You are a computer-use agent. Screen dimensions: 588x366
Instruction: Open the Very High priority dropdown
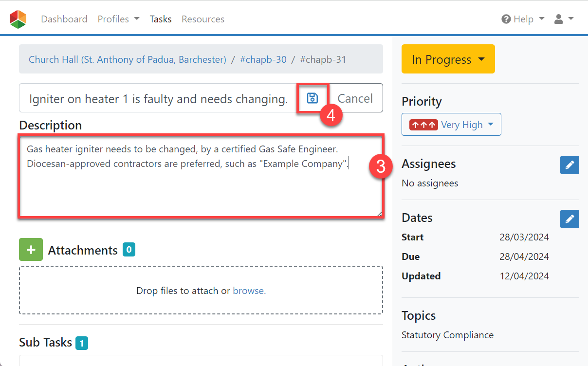(451, 125)
